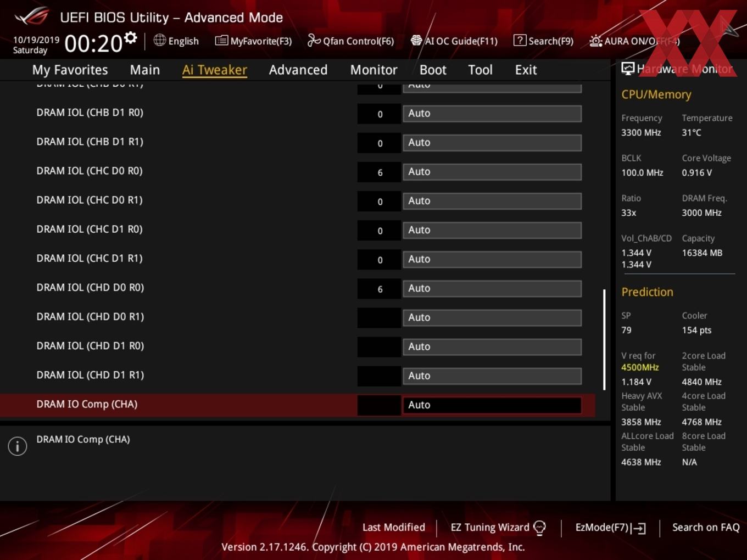747x560 pixels.
Task: Open the Tool tab
Action: [480, 70]
